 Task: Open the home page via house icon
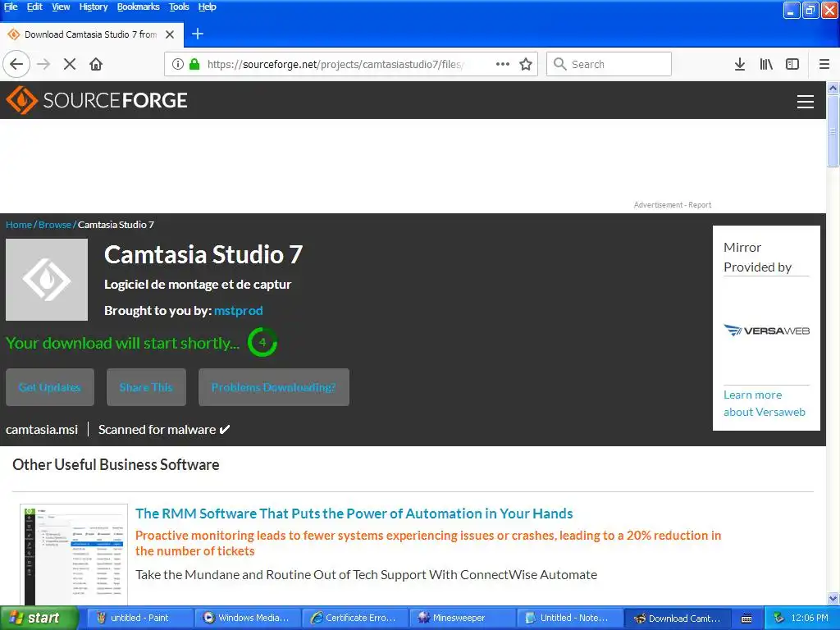tap(96, 64)
